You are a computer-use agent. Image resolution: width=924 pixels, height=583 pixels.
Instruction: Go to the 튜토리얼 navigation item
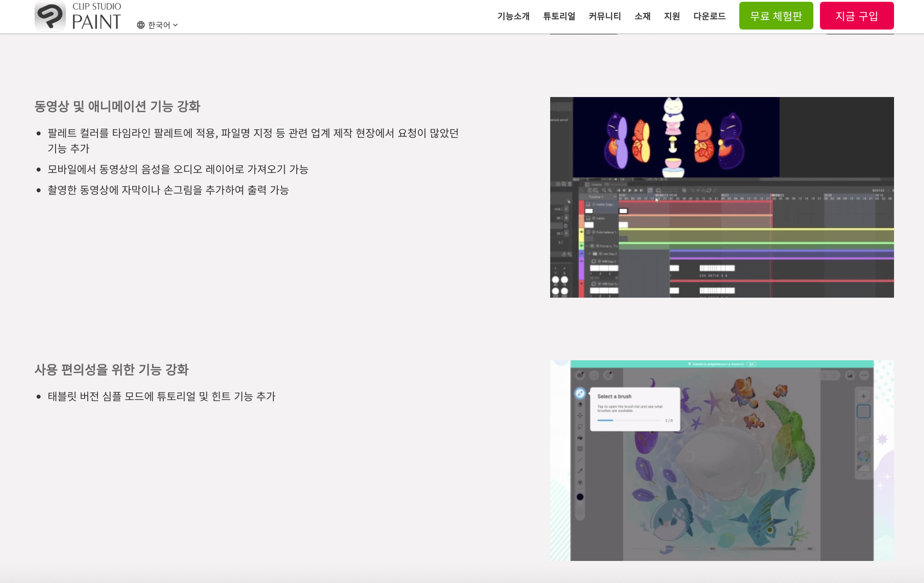(559, 16)
